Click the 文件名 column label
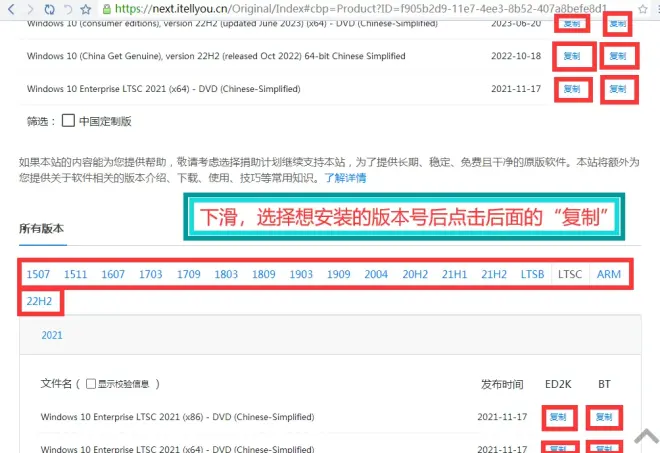The image size is (660, 453). coord(56,384)
